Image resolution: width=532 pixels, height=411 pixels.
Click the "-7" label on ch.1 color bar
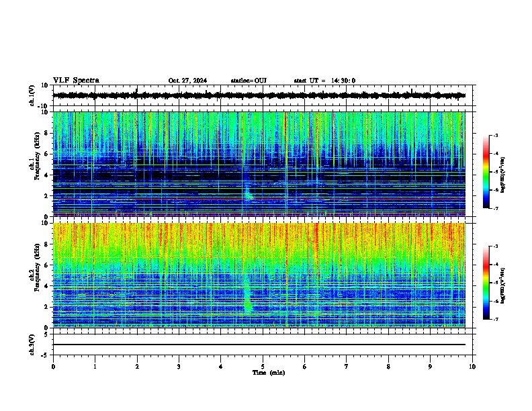(x=495, y=208)
